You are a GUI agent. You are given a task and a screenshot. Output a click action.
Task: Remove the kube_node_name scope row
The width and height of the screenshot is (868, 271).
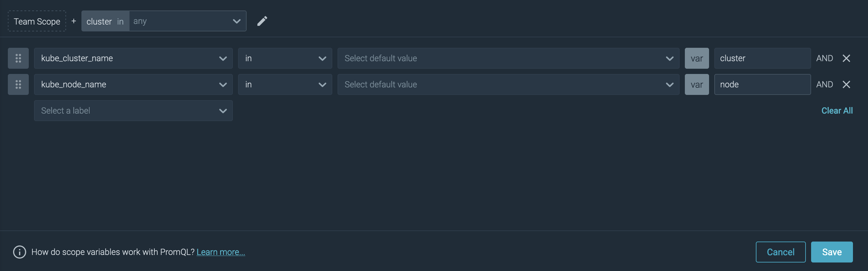tap(846, 84)
